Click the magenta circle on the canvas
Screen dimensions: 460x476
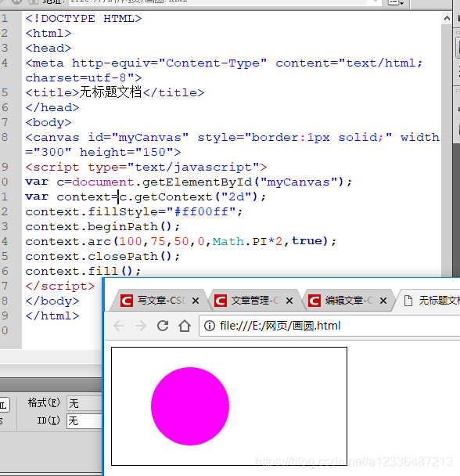coord(190,406)
